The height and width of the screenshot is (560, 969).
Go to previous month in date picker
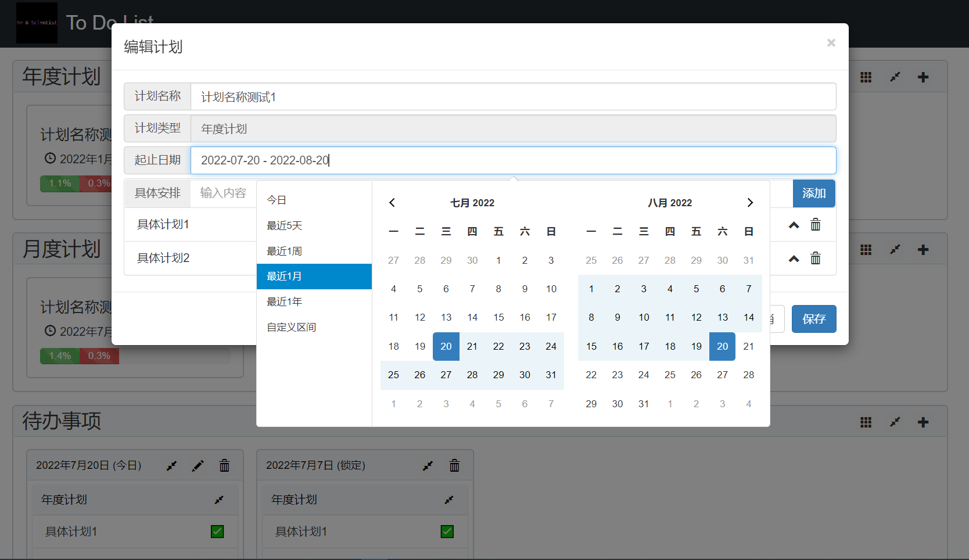pos(392,203)
